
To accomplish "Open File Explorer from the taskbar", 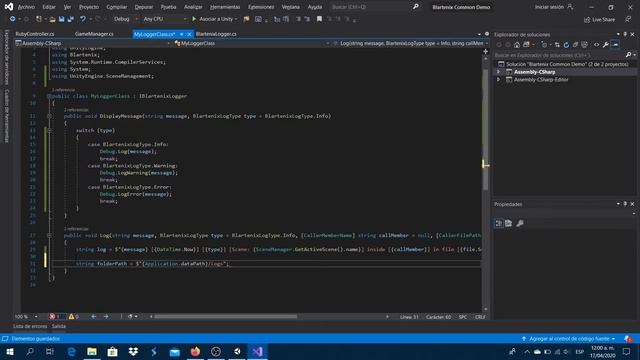I will (x=92, y=351).
